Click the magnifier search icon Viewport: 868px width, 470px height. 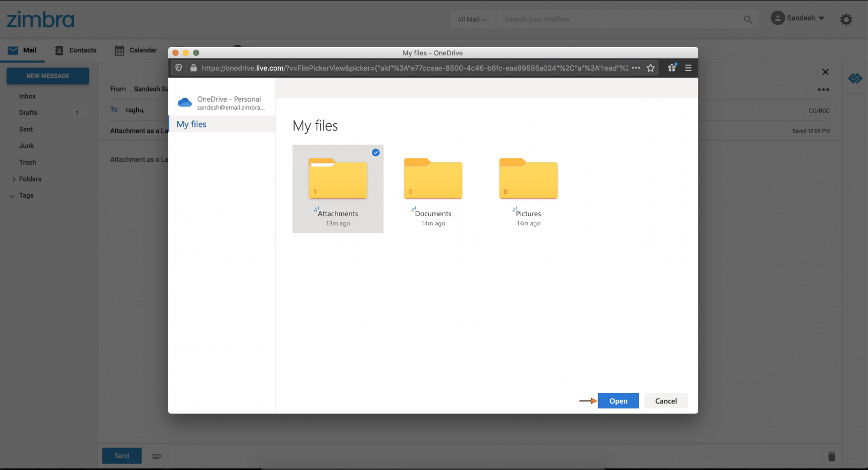(x=748, y=19)
